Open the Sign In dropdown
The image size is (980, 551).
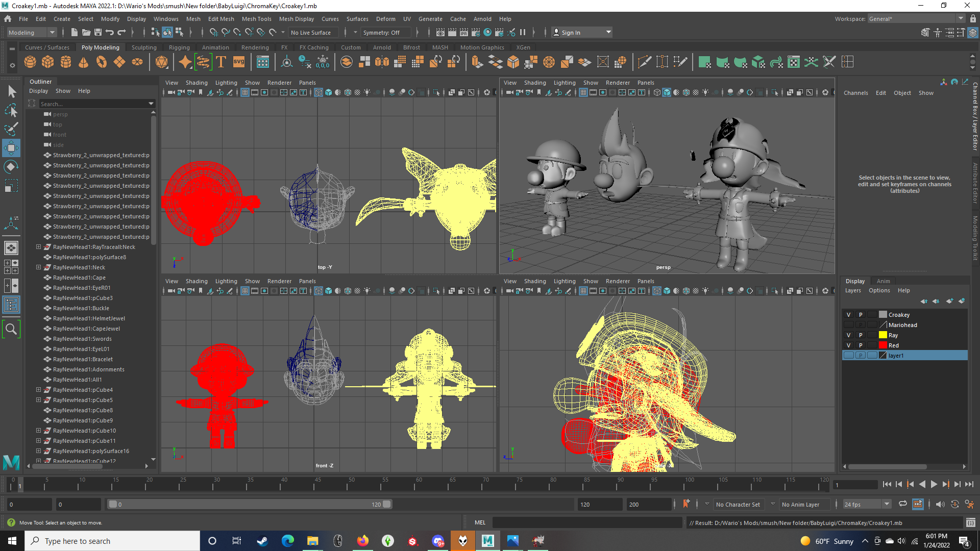tap(582, 33)
